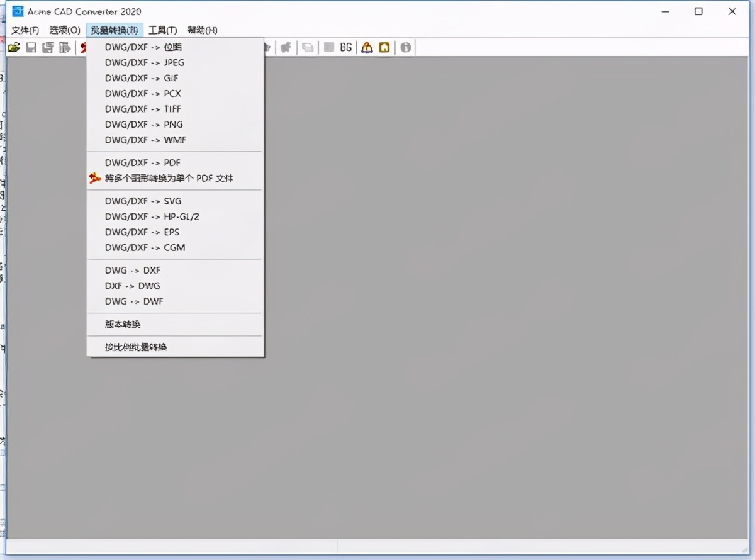Click the BG background color toolbar button
This screenshot has height=560, width=755.
(x=345, y=48)
